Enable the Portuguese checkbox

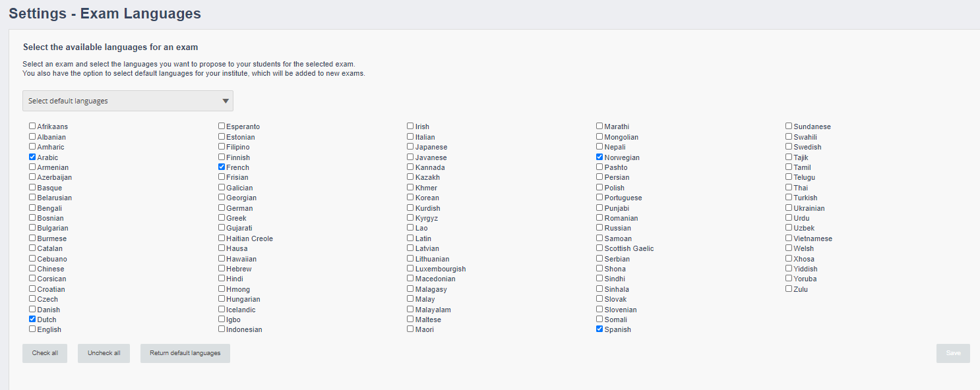(599, 197)
